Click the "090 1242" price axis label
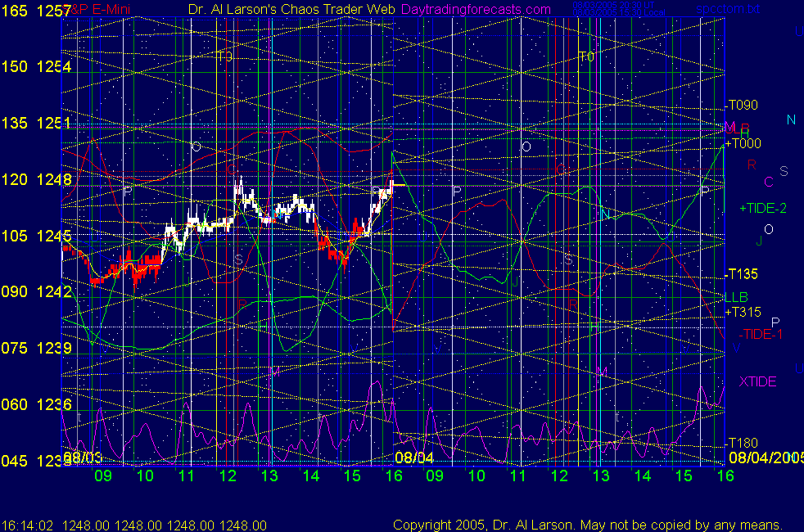Viewport: 804px width, 532px height. [36, 291]
